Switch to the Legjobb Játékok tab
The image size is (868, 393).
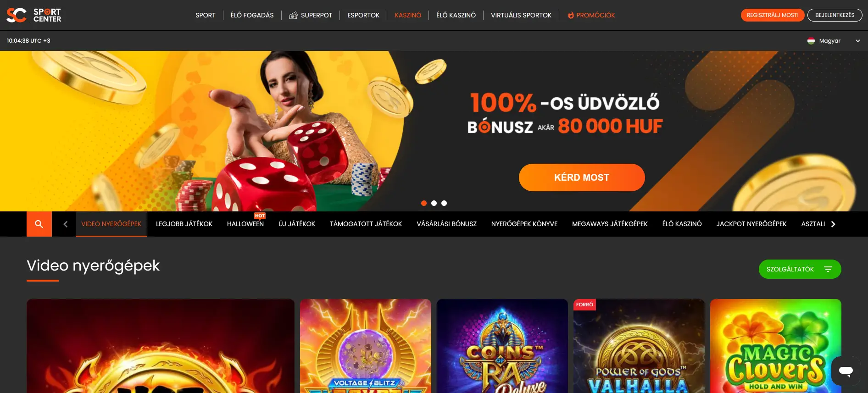click(184, 224)
